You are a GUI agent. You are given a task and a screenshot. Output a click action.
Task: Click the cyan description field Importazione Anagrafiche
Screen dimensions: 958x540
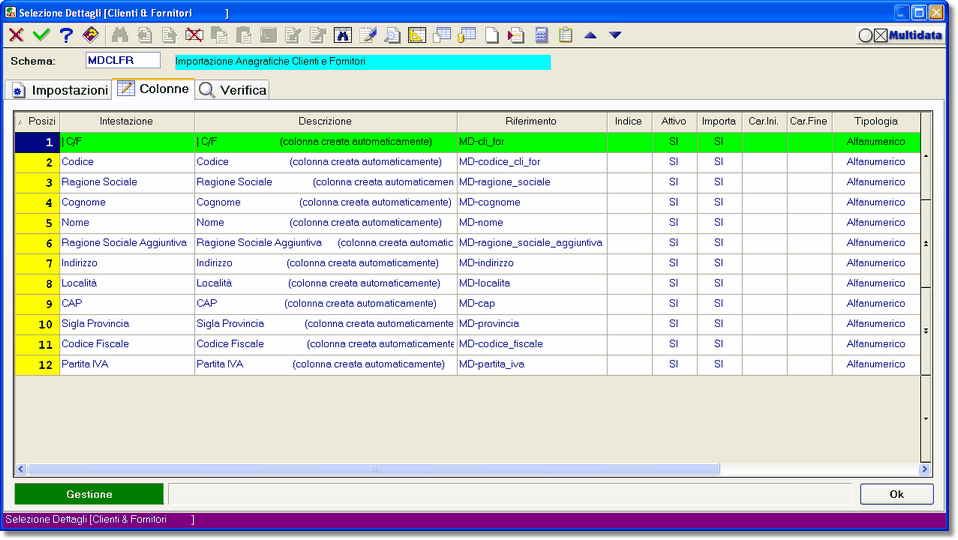point(362,62)
